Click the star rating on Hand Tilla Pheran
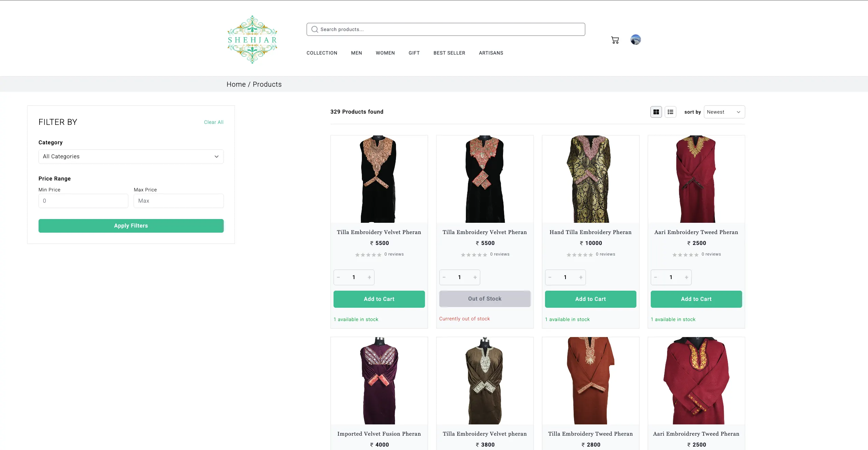The height and width of the screenshot is (450, 868). (580, 255)
